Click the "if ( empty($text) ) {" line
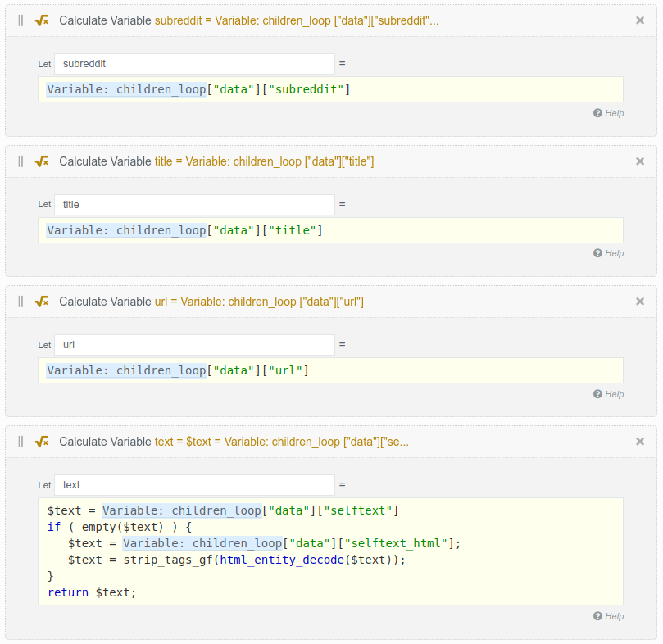 120,527
